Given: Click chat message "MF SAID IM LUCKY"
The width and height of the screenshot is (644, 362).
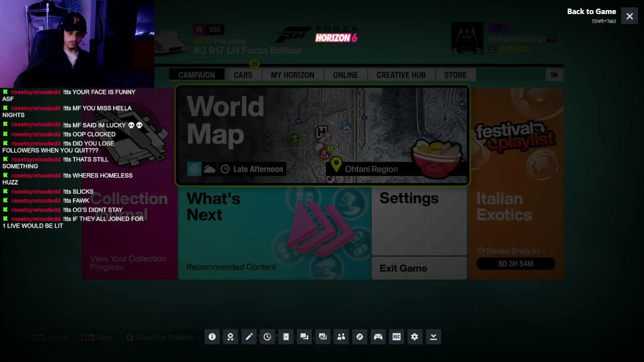Looking at the screenshot, I should [73, 125].
